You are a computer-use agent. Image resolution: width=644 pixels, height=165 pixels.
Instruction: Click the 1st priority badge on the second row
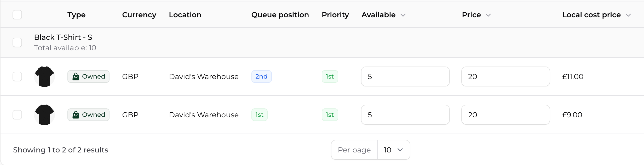(330, 115)
